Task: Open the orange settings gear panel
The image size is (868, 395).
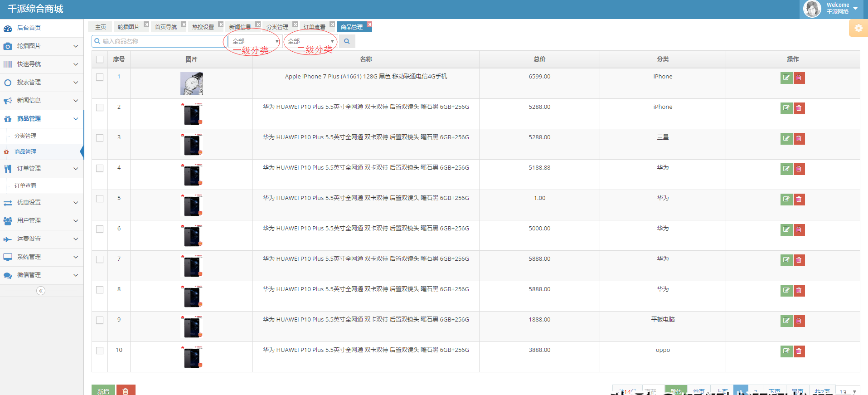Action: [x=858, y=28]
